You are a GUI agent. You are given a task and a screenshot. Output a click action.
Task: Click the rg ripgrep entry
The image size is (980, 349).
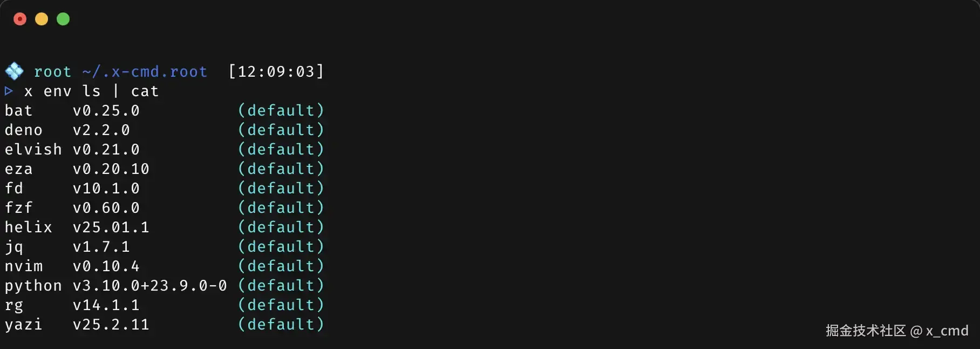point(14,305)
